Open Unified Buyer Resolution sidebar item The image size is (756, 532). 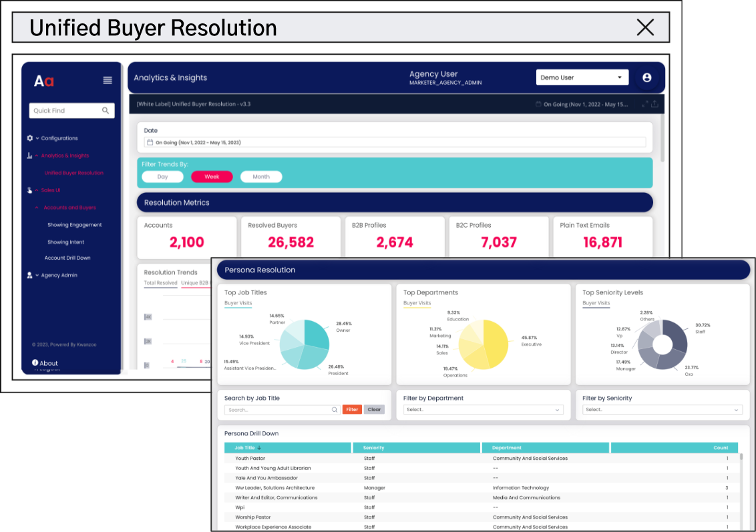tap(73, 172)
